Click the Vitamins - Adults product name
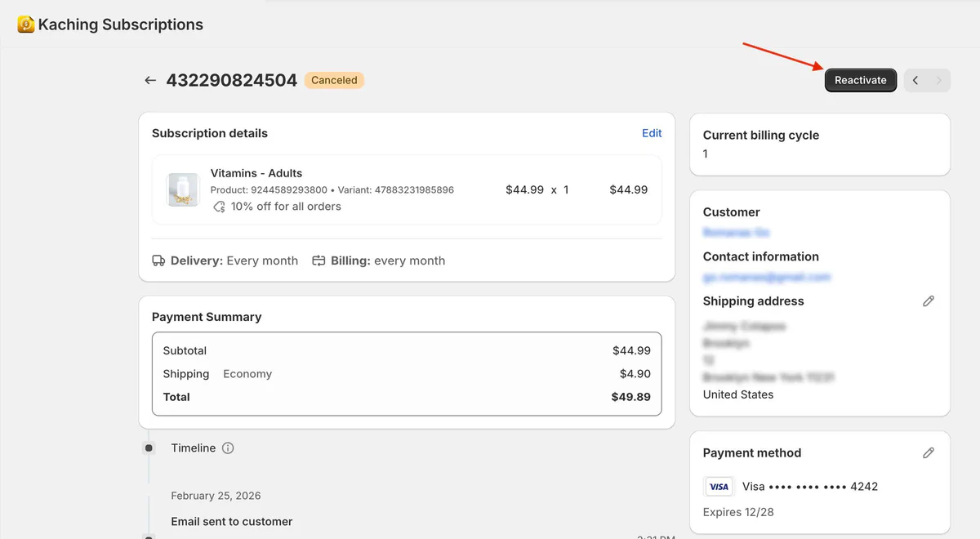 [256, 173]
